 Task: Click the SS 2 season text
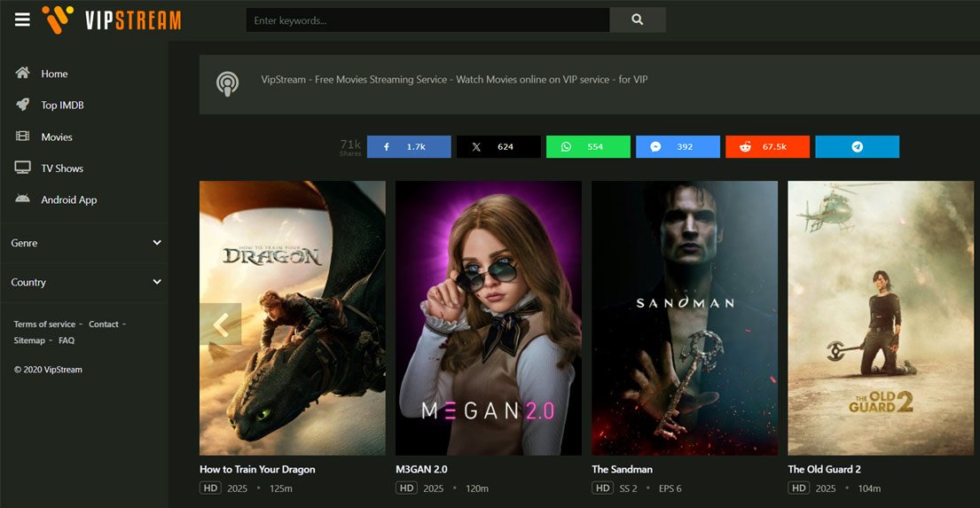pyautogui.click(x=628, y=488)
